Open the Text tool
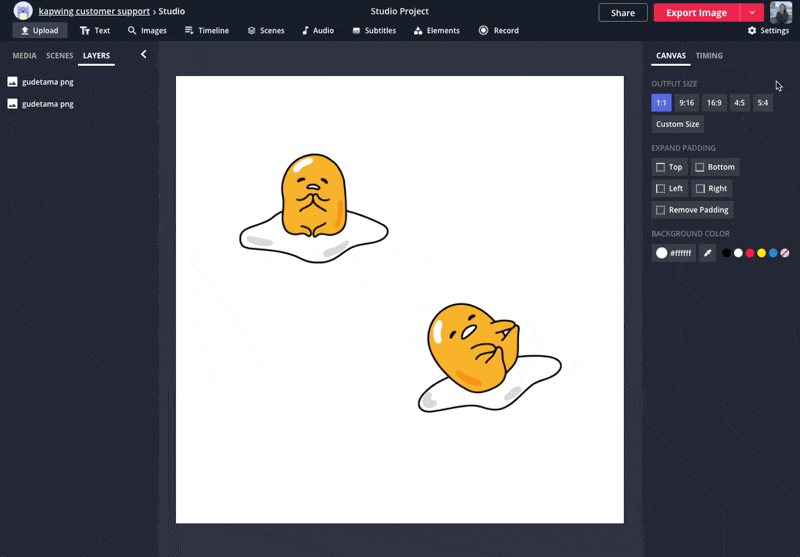The image size is (800, 557). tap(95, 31)
